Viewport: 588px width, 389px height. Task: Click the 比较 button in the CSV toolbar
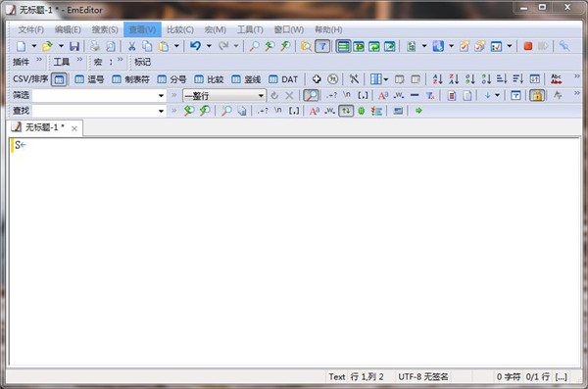[209, 79]
